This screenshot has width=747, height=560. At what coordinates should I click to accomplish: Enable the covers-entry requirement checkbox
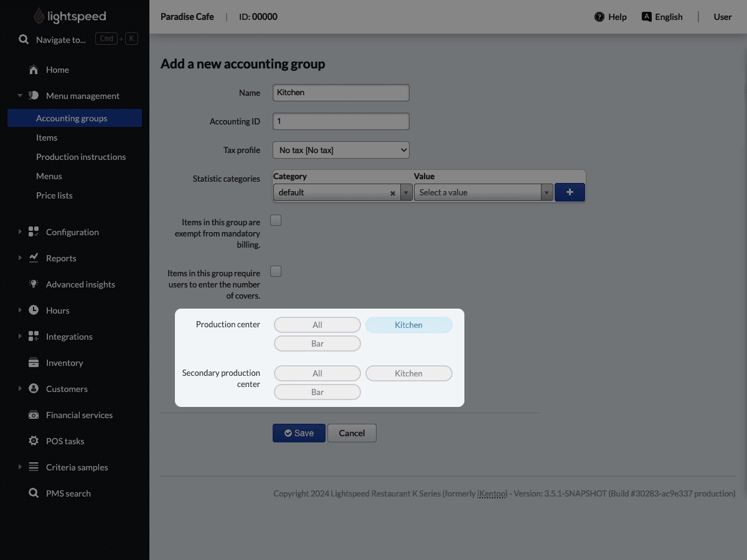[x=275, y=271]
